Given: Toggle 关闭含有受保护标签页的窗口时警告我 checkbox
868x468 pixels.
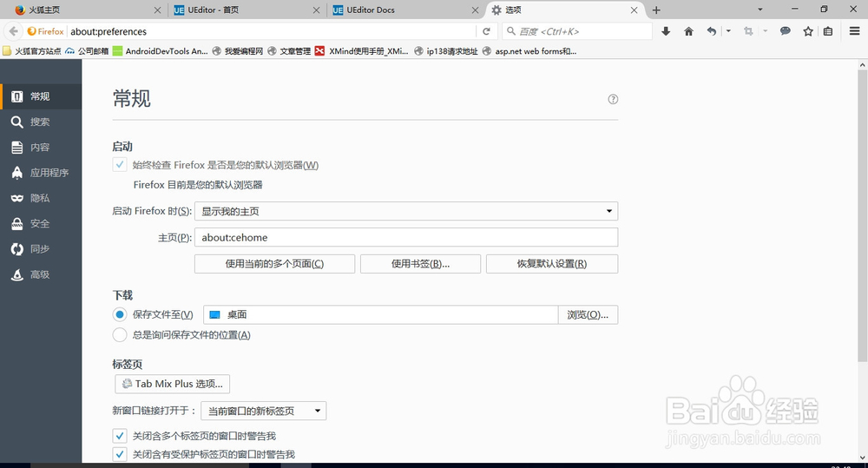Looking at the screenshot, I should pos(120,455).
